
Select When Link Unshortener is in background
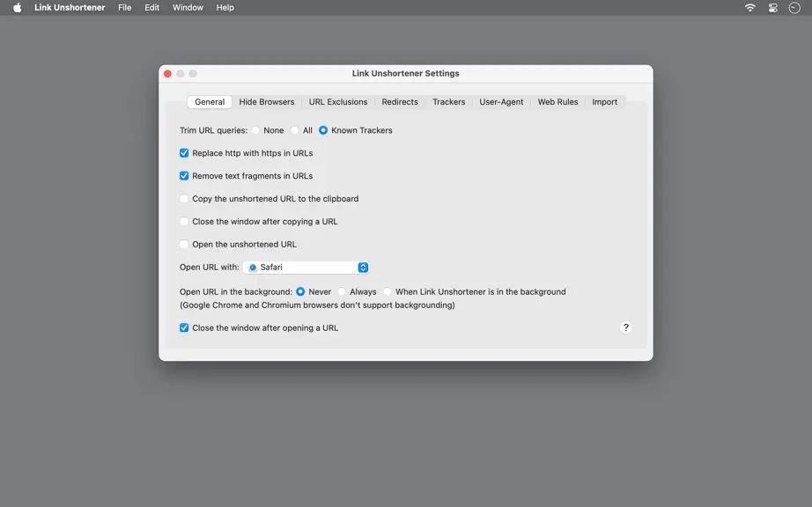coord(388,291)
